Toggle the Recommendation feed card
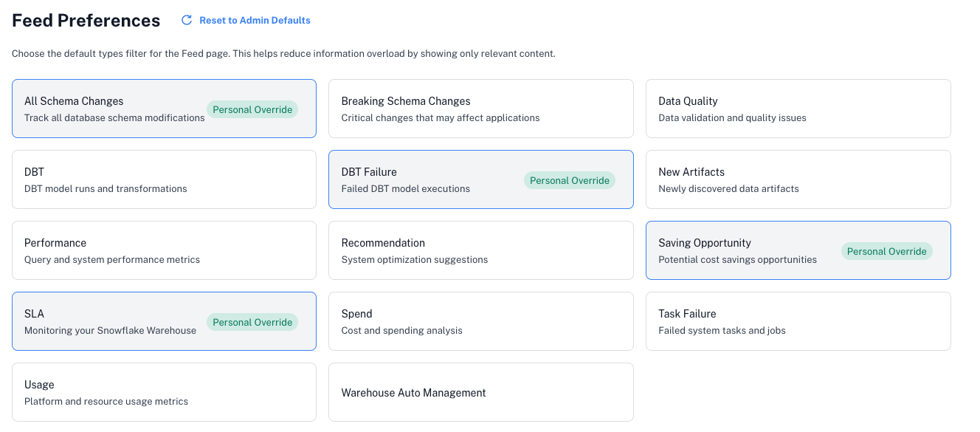The height and width of the screenshot is (432, 980). pos(480,250)
